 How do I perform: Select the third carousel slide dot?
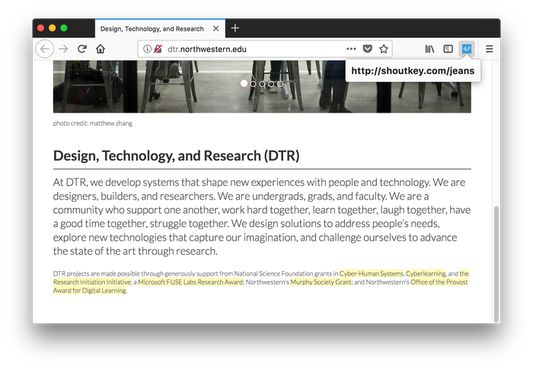click(262, 84)
